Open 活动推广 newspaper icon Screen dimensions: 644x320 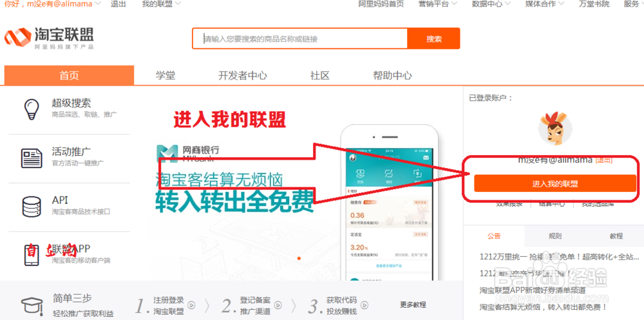(32, 158)
